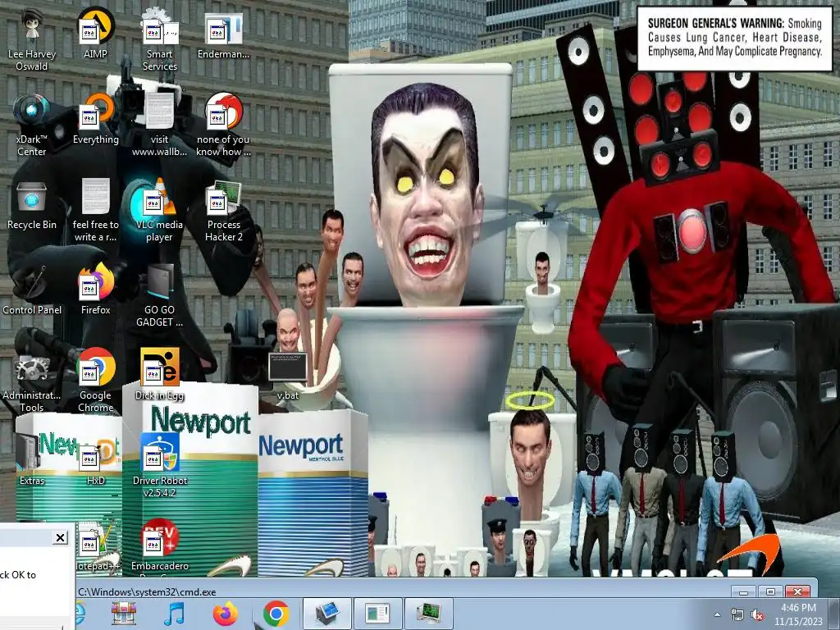
Task: Open the 'visit www.wallb...' text file
Action: coord(160,126)
